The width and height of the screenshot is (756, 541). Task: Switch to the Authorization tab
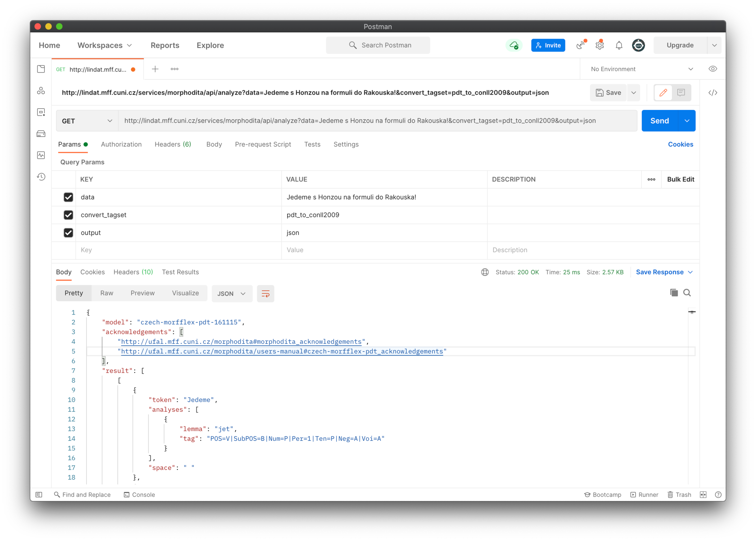tap(121, 144)
